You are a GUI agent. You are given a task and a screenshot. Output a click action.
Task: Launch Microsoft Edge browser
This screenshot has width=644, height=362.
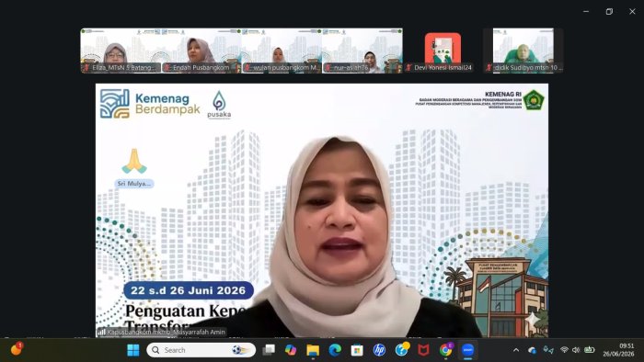[335, 350]
